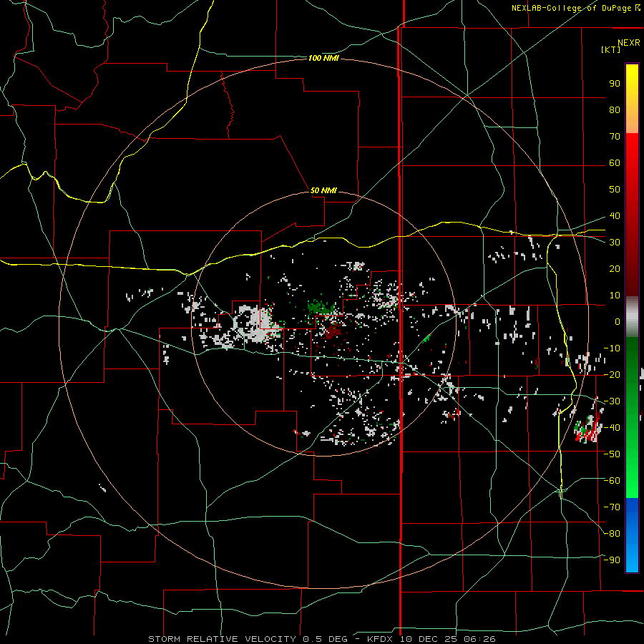Click the positive 20 knot scale value
This screenshot has height=644, width=644.
[615, 269]
